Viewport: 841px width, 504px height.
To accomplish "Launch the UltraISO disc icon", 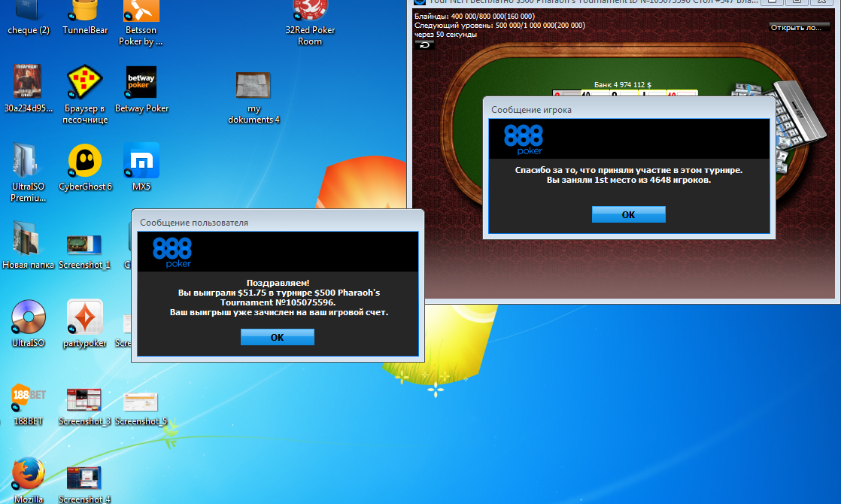I will pyautogui.click(x=29, y=323).
